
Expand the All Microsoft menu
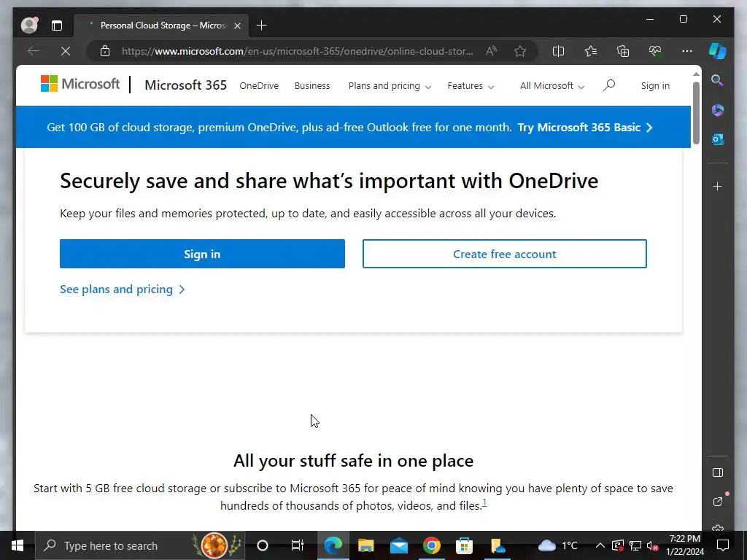pyautogui.click(x=552, y=86)
